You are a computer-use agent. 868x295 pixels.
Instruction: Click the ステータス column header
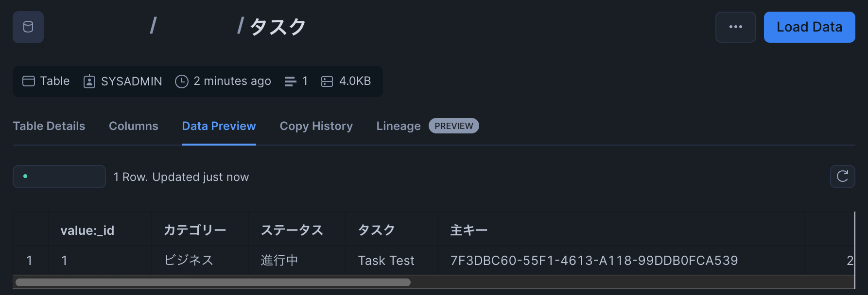(x=292, y=230)
